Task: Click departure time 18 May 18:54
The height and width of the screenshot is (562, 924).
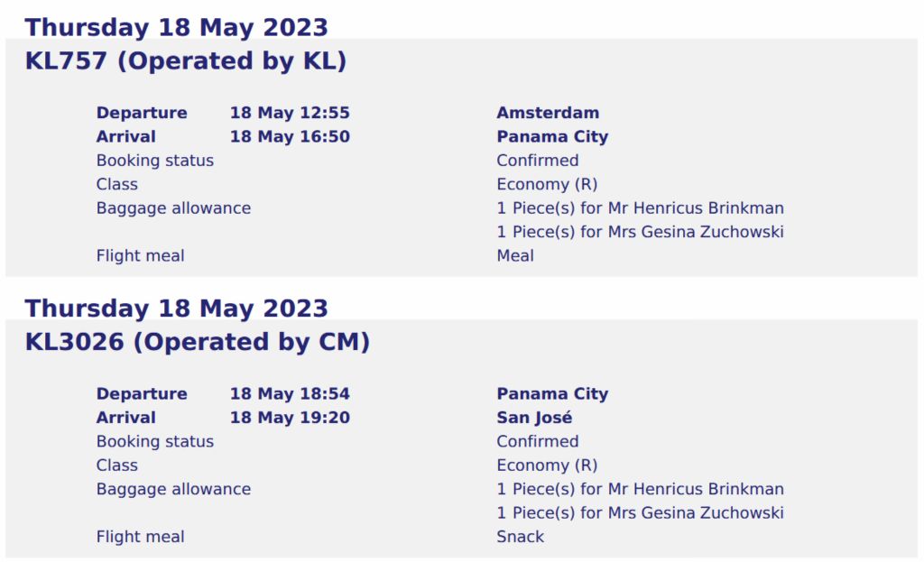Action: click(x=290, y=394)
